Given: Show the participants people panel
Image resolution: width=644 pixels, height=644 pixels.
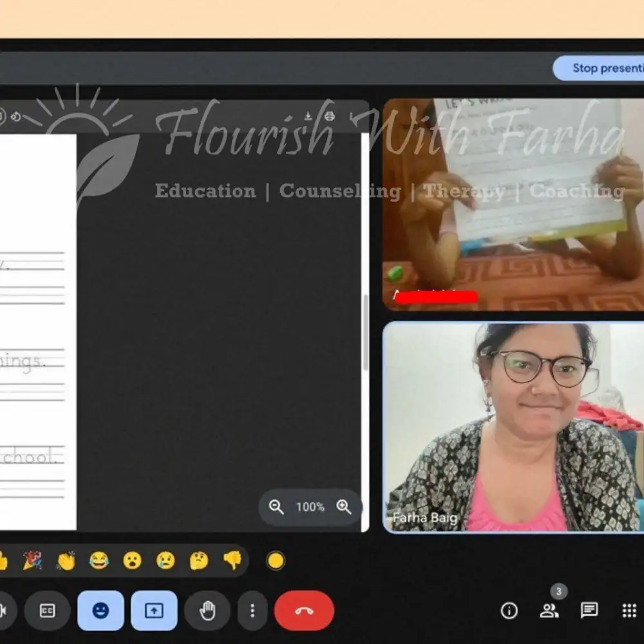Looking at the screenshot, I should (x=549, y=611).
